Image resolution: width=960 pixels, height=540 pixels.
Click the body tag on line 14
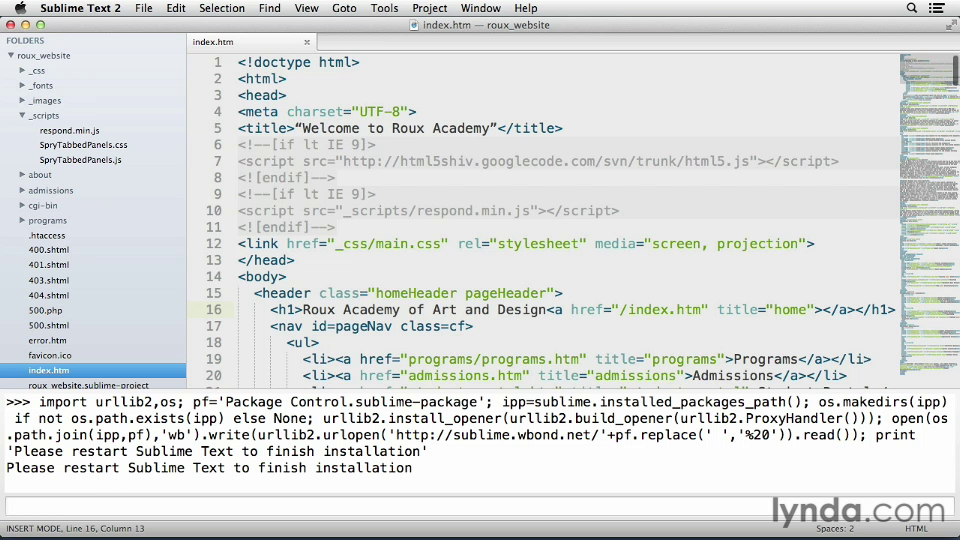pos(262,277)
